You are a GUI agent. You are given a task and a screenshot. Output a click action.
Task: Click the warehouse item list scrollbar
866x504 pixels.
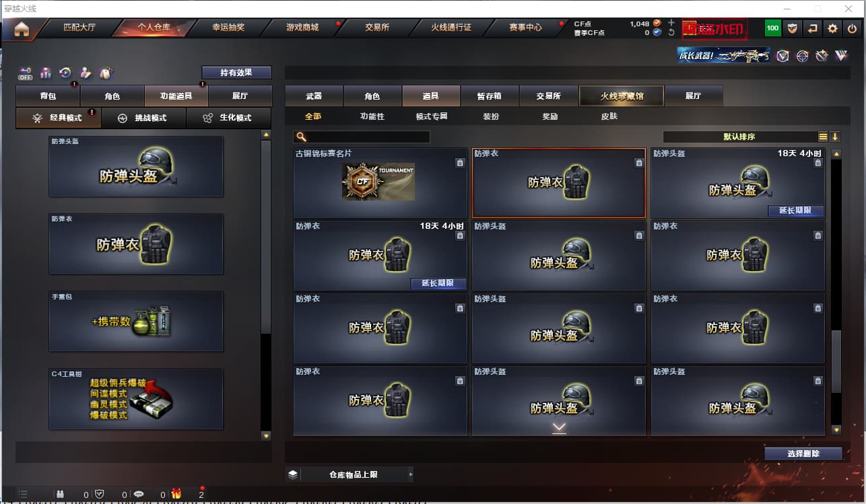[x=836, y=293]
